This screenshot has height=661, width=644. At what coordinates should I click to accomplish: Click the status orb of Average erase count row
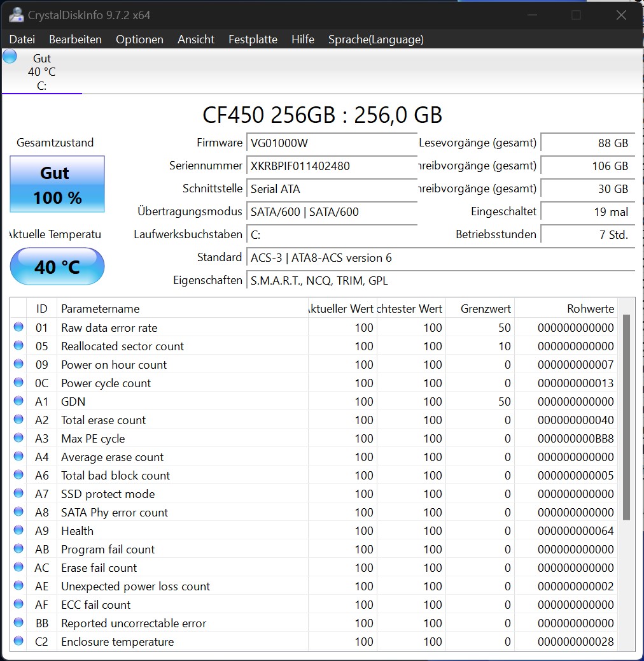(18, 456)
